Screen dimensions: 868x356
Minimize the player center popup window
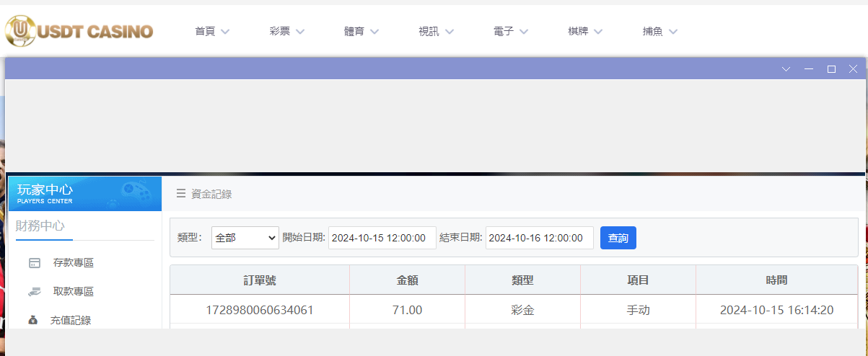809,68
